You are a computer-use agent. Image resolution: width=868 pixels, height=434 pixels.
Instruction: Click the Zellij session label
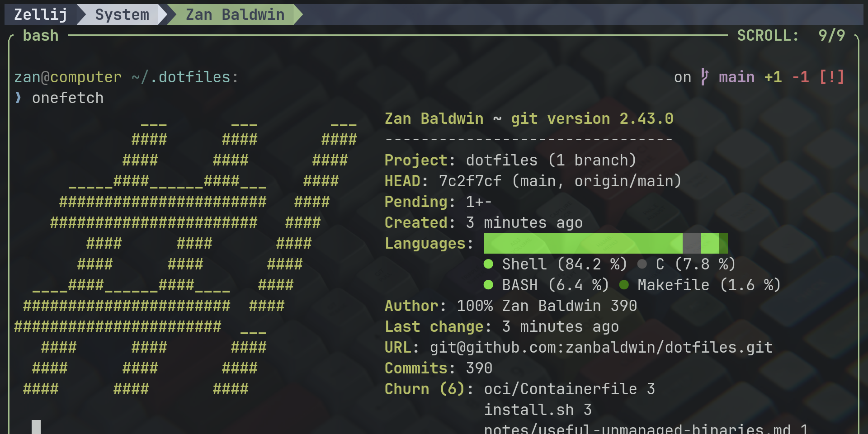click(41, 14)
